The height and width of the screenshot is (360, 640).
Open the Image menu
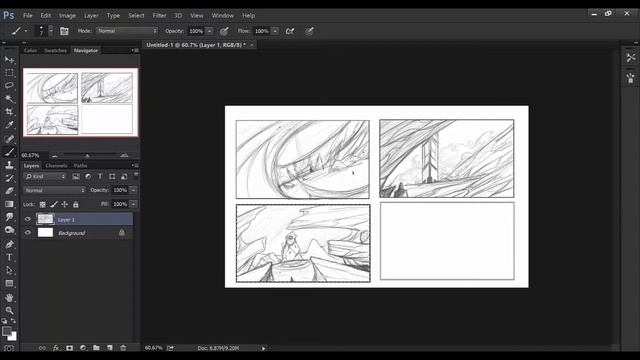click(x=67, y=16)
